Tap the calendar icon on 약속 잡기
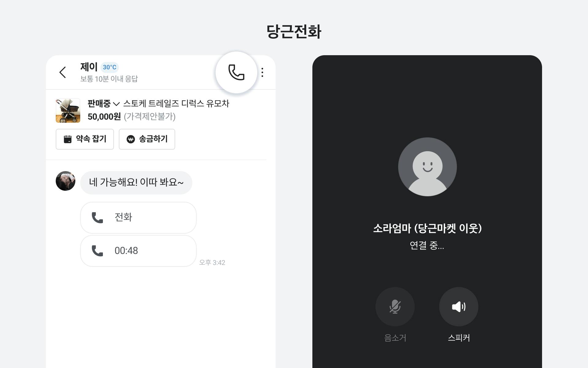 point(67,139)
